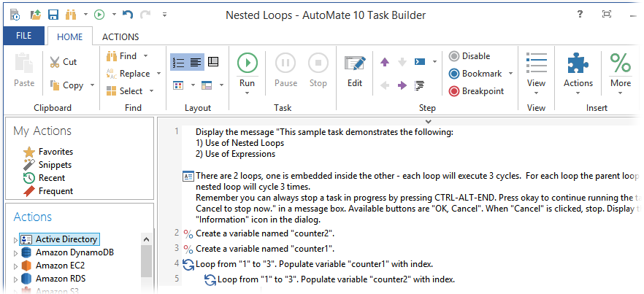Expand the Active Directory tree node
Screen dimensions: 644x294
click(16, 239)
